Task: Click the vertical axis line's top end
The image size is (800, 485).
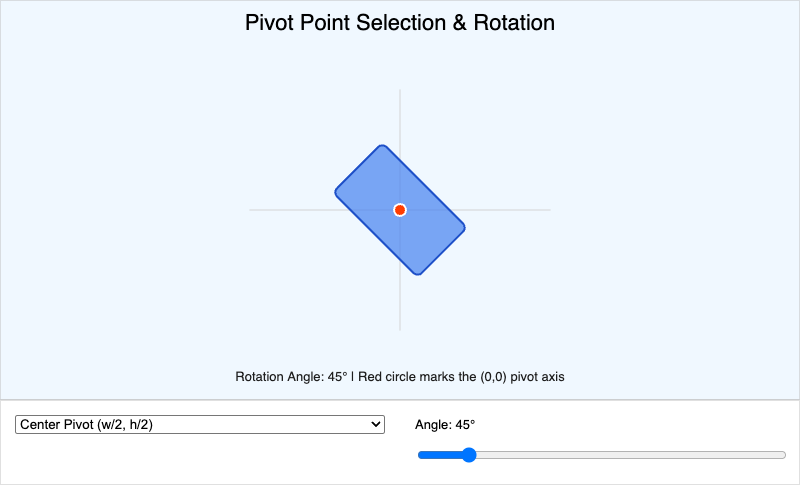Action: click(x=400, y=92)
